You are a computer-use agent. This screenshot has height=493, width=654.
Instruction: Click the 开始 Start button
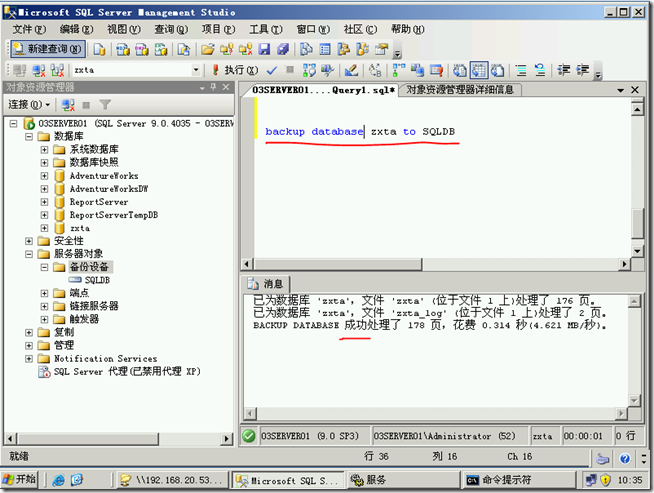[x=20, y=480]
